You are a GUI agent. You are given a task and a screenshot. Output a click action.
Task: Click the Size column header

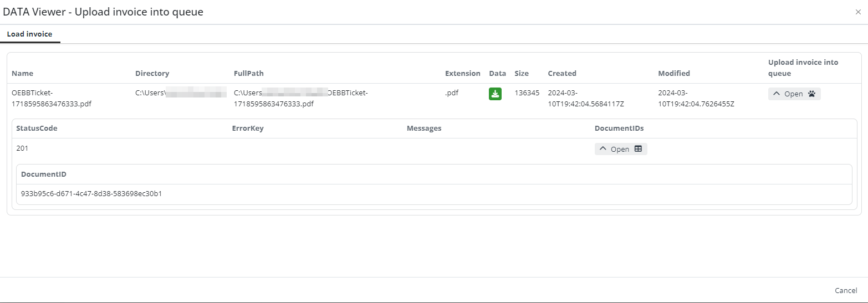(x=521, y=73)
